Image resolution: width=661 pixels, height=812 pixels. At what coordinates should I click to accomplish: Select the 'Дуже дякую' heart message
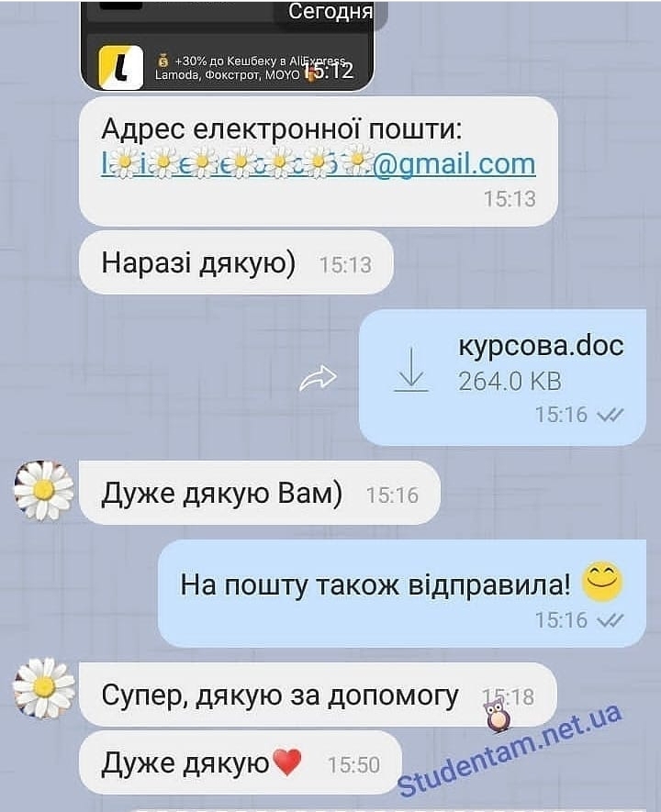[x=241, y=762]
